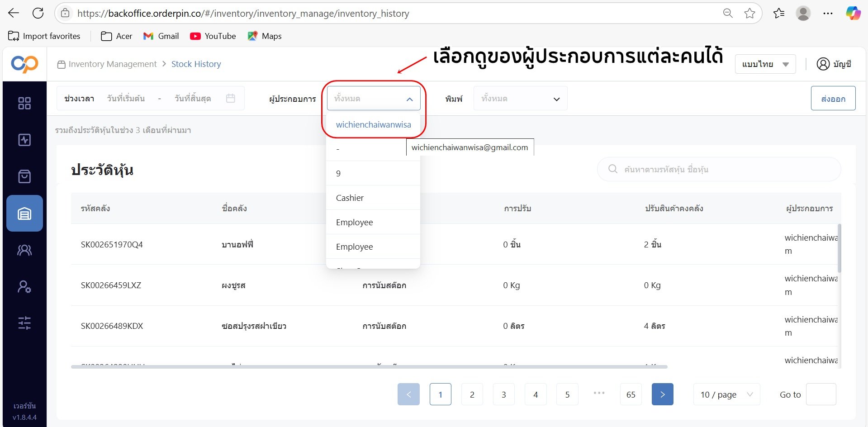The height and width of the screenshot is (427, 868).
Task: Open the browser profile avatar
Action: (803, 13)
